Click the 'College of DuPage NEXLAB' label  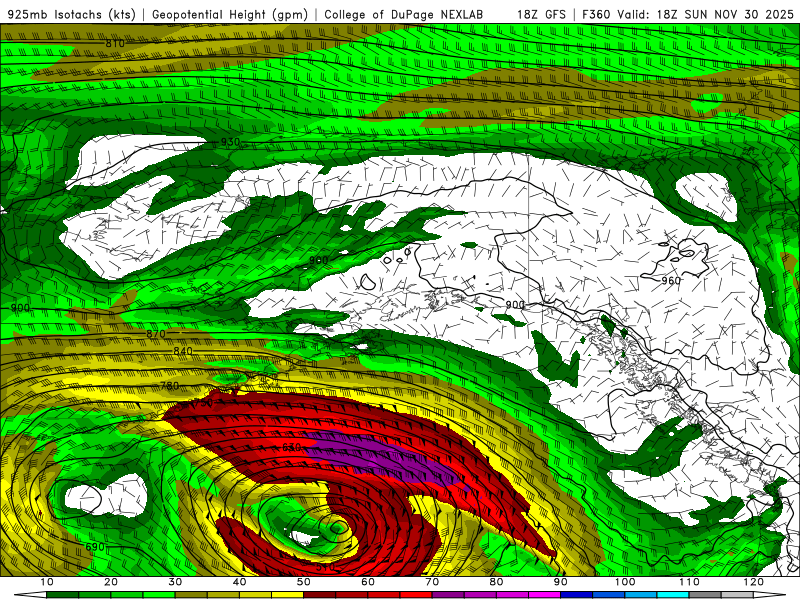[403, 14]
